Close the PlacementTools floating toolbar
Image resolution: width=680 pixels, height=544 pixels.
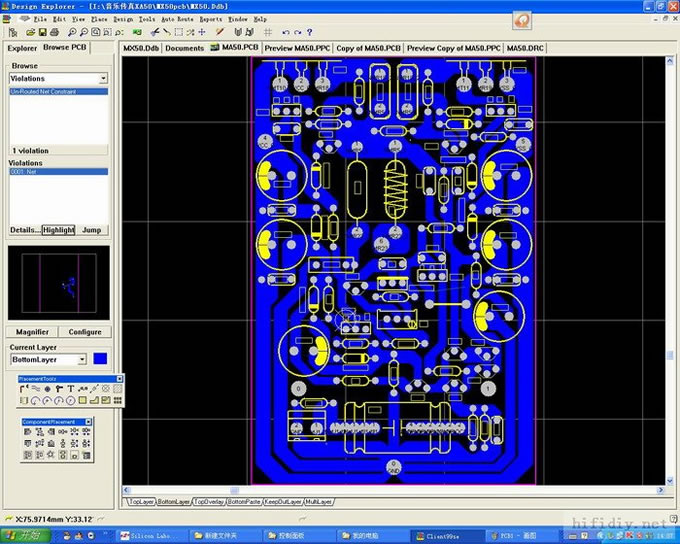click(120, 378)
